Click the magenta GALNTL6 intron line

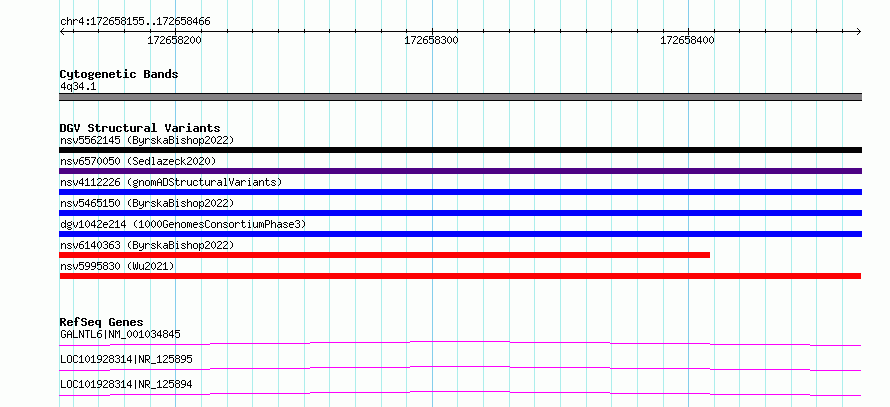(460, 343)
